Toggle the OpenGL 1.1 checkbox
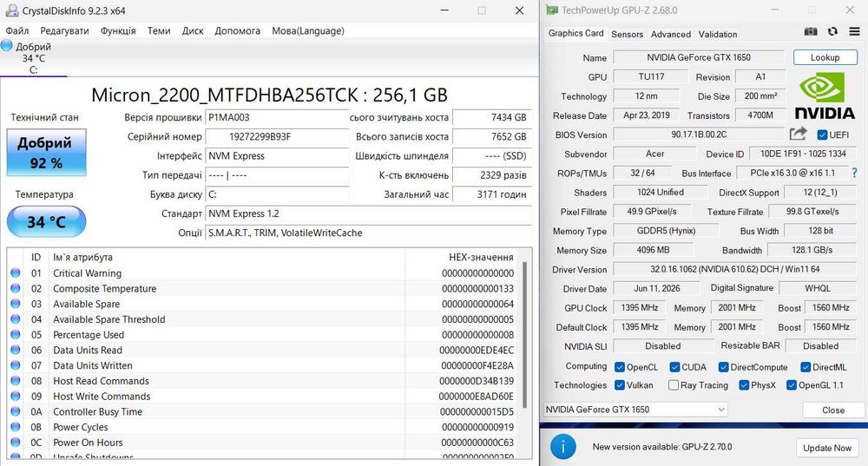 click(791, 385)
